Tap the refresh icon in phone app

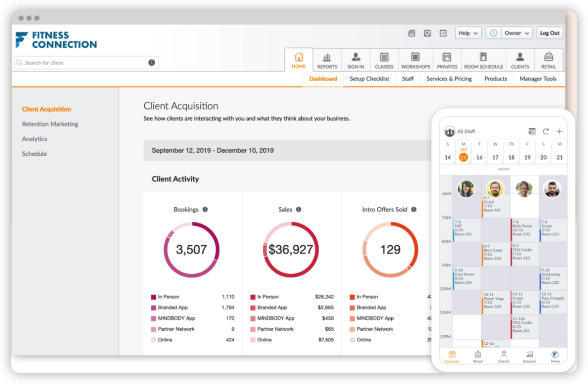(545, 131)
